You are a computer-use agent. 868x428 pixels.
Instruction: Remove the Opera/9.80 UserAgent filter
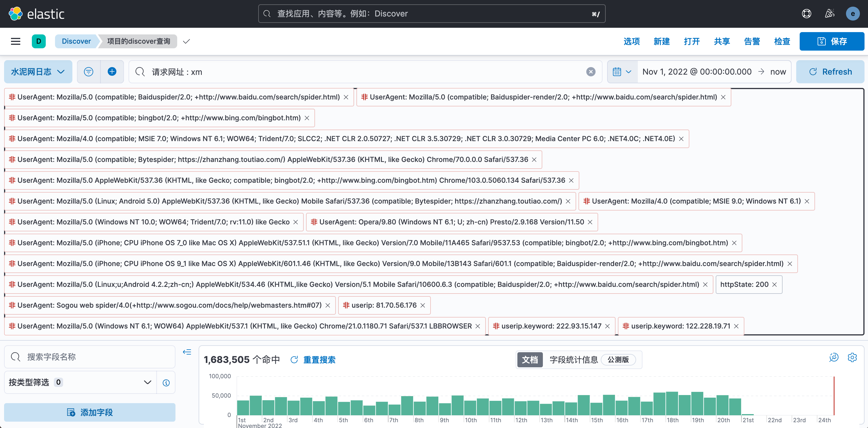coord(590,222)
